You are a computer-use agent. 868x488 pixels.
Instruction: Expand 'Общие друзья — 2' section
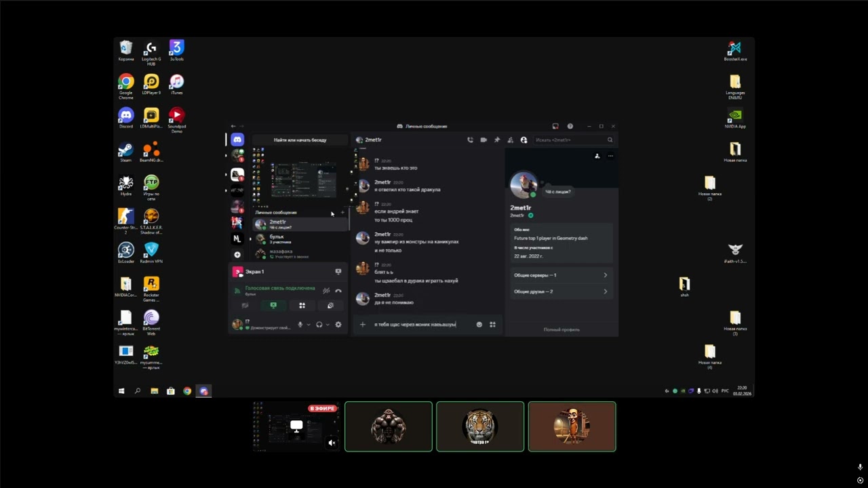pyautogui.click(x=561, y=291)
